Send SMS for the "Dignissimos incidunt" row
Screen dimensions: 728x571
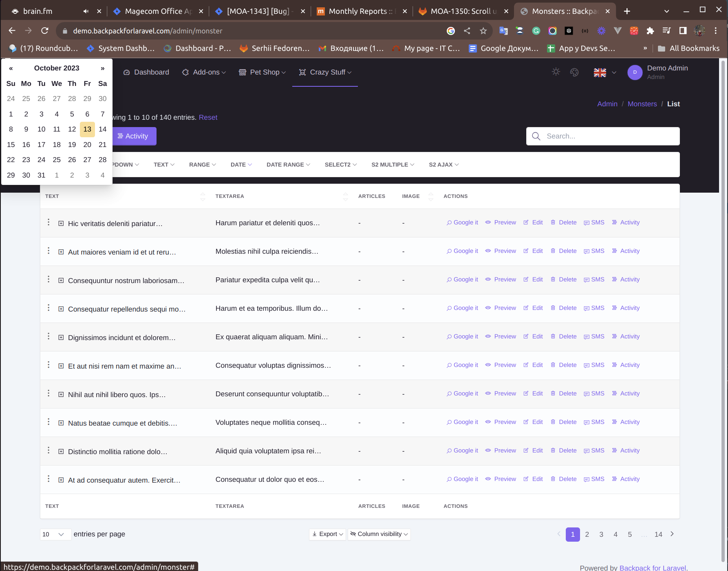(586, 336)
